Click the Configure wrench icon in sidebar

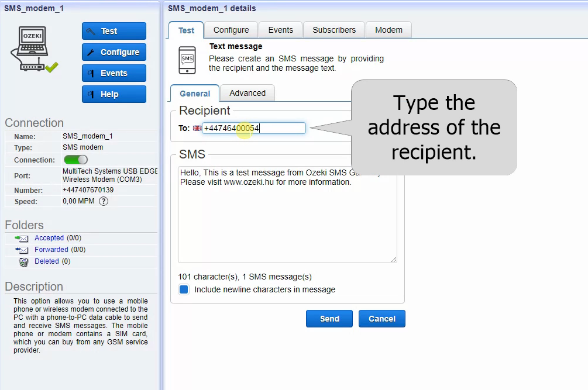[91, 52]
